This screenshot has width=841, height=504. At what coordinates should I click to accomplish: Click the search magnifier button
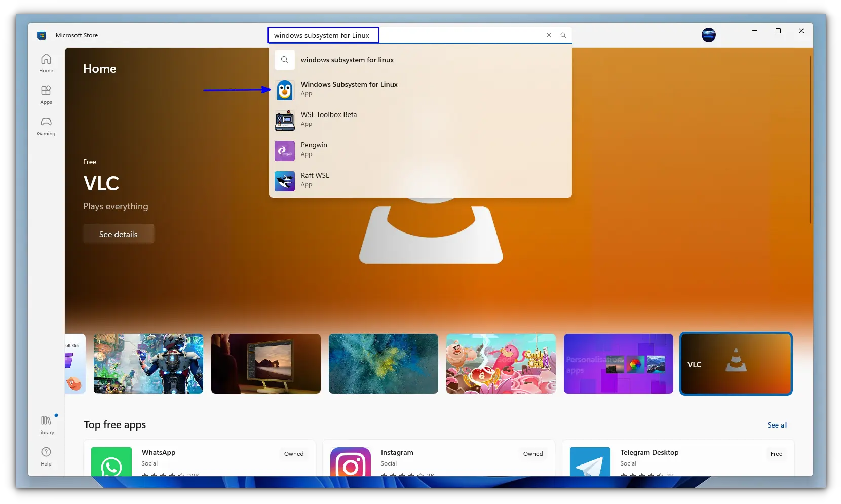point(563,35)
